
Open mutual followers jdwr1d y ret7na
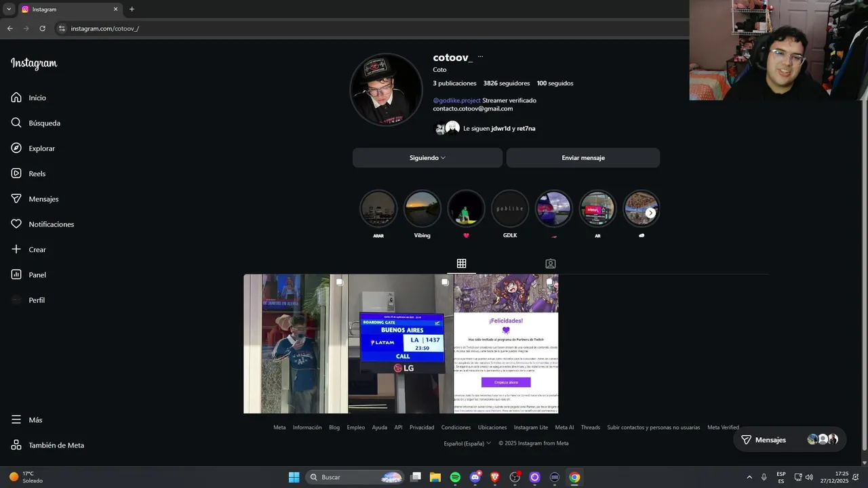(x=499, y=128)
